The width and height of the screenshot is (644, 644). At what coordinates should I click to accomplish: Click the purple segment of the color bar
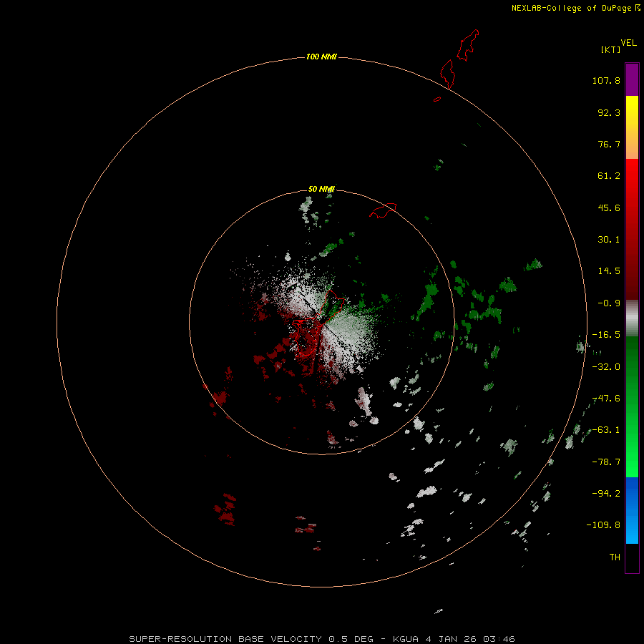(x=632, y=79)
